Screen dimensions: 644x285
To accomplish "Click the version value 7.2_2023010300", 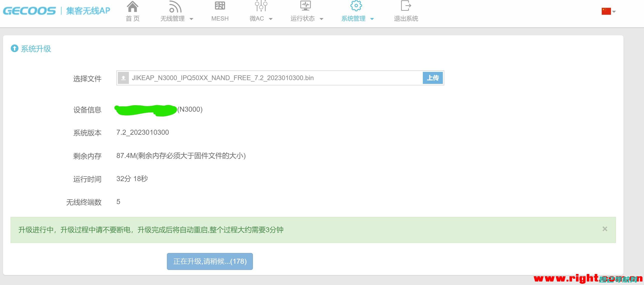I will pyautogui.click(x=143, y=132).
